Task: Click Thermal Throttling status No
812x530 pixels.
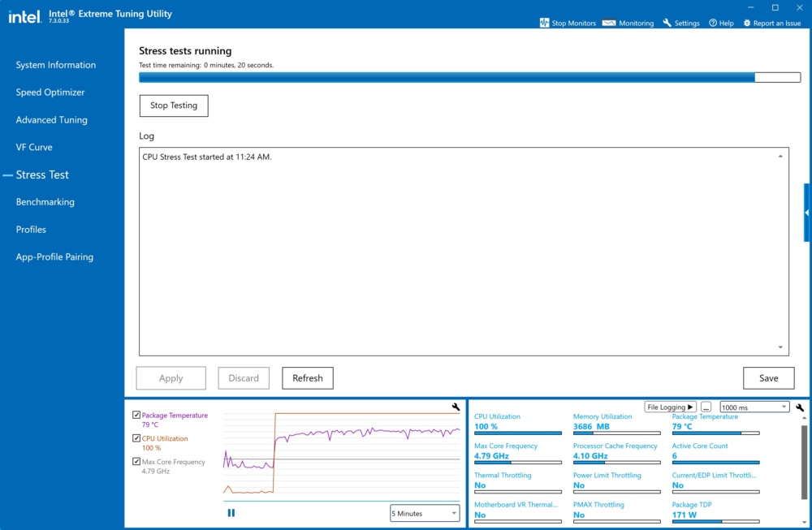Action: pos(480,485)
